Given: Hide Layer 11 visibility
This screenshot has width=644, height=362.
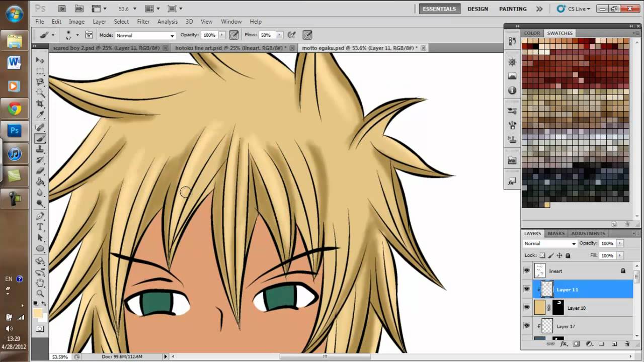Looking at the screenshot, I should (x=527, y=289).
